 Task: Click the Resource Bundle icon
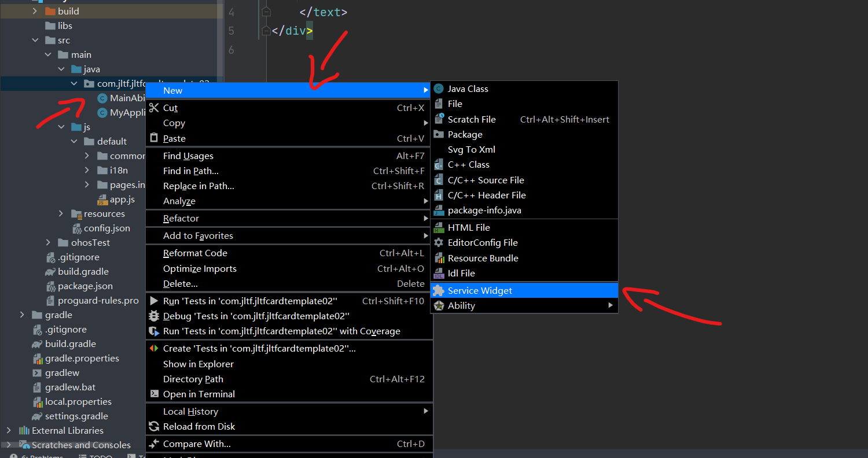pos(439,258)
